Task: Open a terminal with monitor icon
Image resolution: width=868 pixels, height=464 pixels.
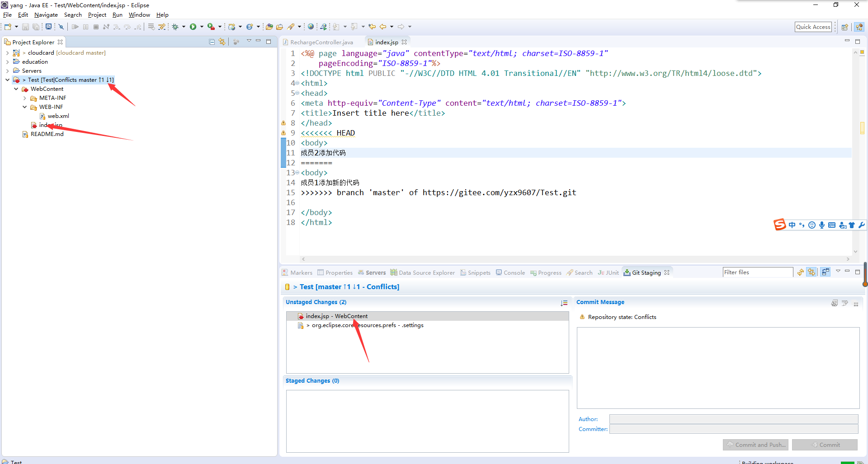Action: click(x=48, y=27)
